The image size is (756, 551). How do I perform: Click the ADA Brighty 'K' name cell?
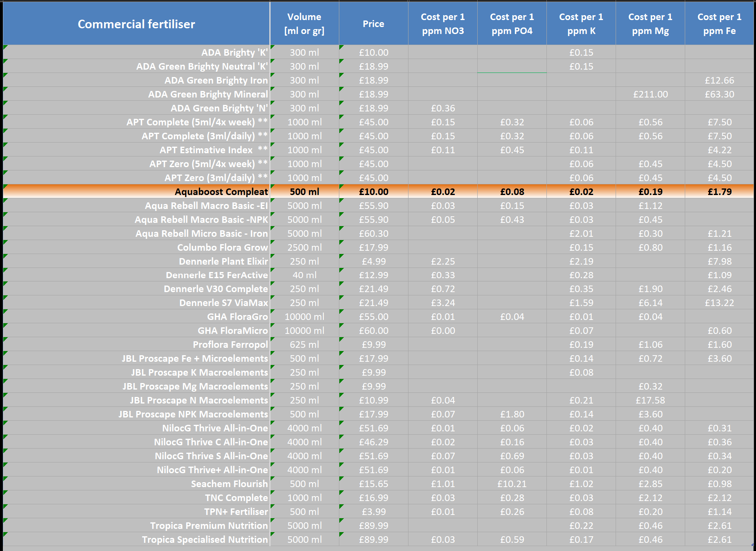pyautogui.click(x=136, y=52)
